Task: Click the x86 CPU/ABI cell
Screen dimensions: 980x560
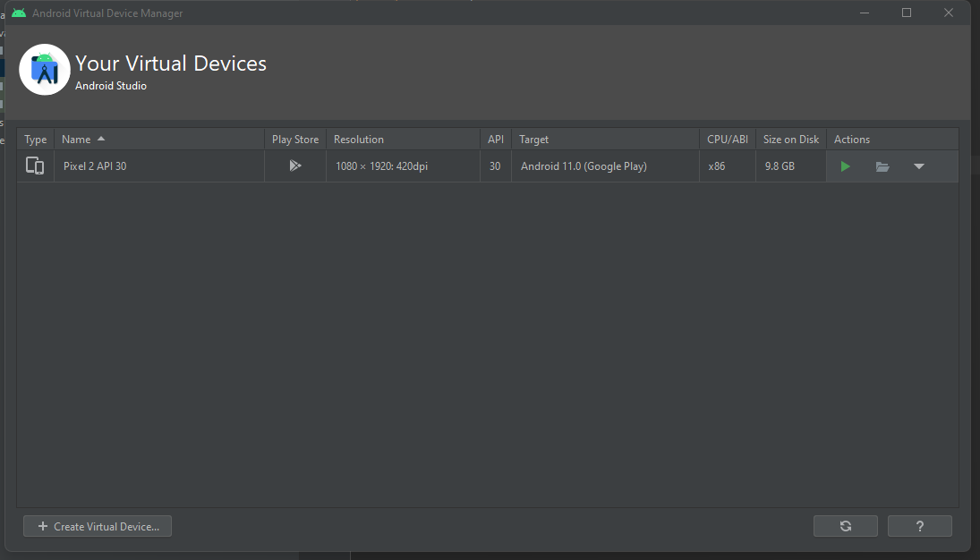Action: click(x=728, y=166)
